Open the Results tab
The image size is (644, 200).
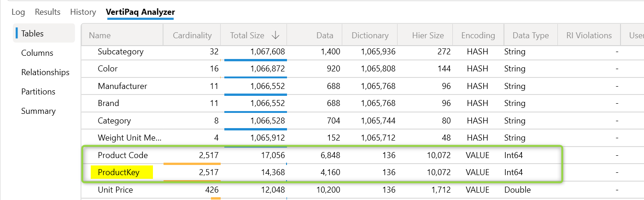click(x=47, y=12)
